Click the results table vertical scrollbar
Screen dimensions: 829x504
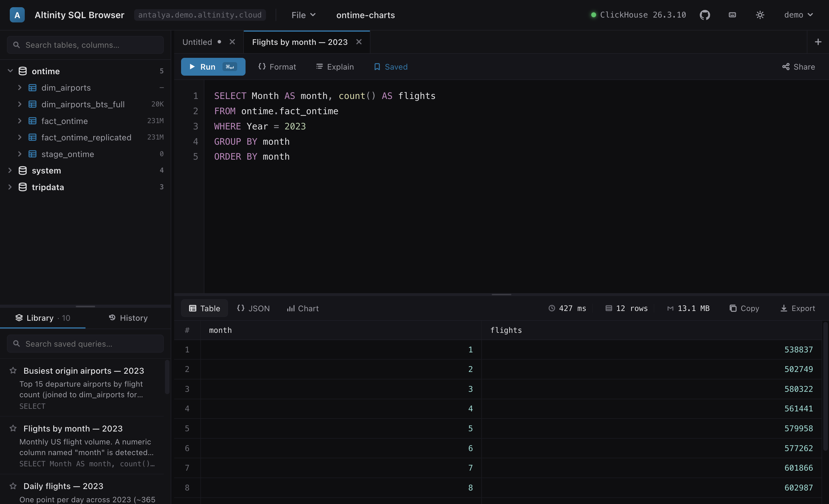tap(825, 387)
